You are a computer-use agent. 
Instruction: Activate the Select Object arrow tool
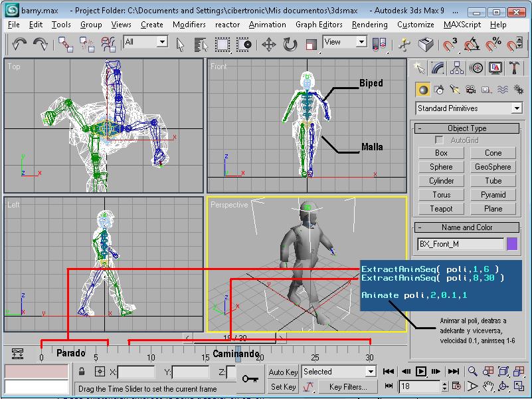[180, 45]
